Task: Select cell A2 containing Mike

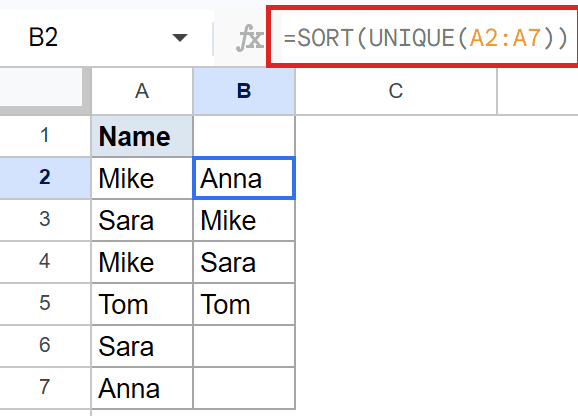Action: coord(142,178)
